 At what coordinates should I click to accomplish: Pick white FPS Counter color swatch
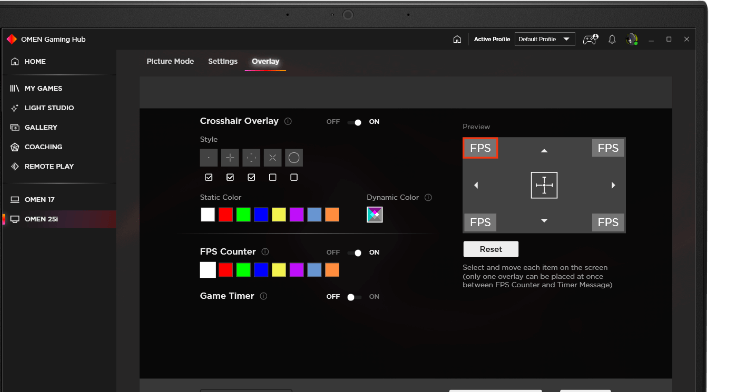pyautogui.click(x=208, y=270)
